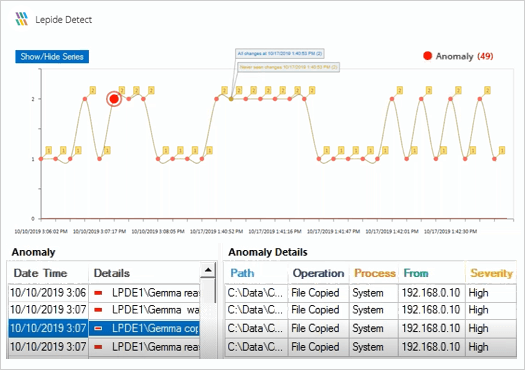Click the Never seen changes tooltip label
The width and height of the screenshot is (525, 370).
289,67
